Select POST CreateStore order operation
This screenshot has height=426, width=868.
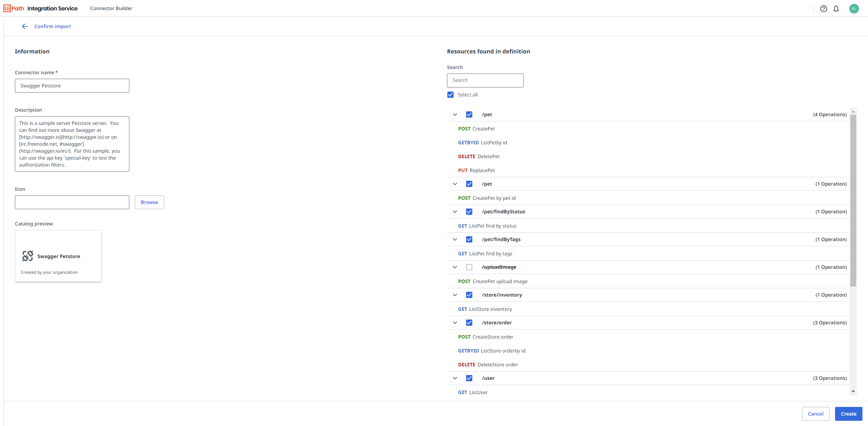485,337
